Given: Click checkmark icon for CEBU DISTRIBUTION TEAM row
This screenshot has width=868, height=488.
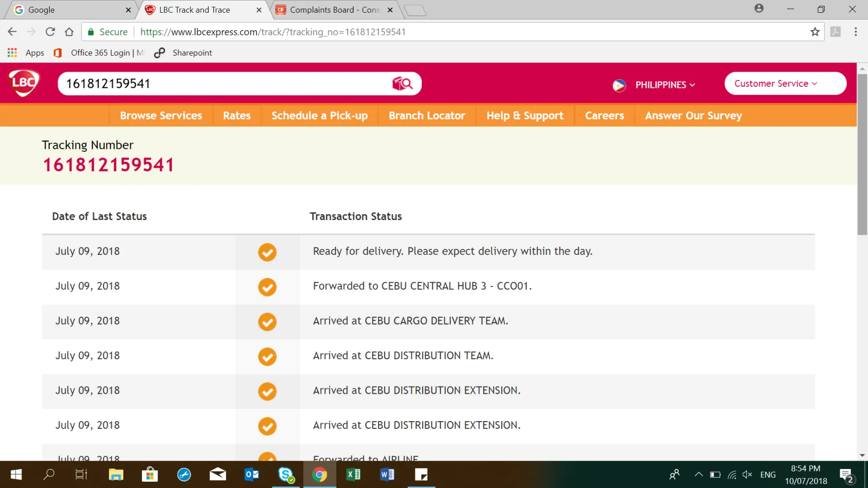Looking at the screenshot, I should (267, 357).
